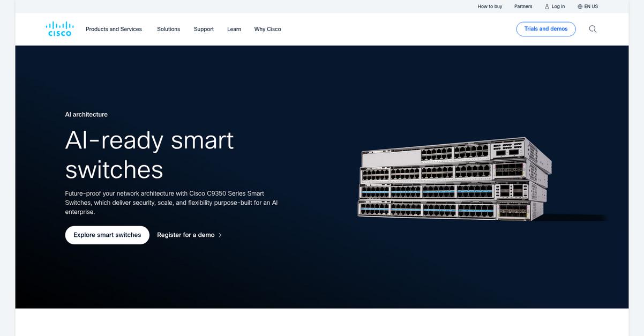Click the user icon beside Log In

click(x=547, y=6)
